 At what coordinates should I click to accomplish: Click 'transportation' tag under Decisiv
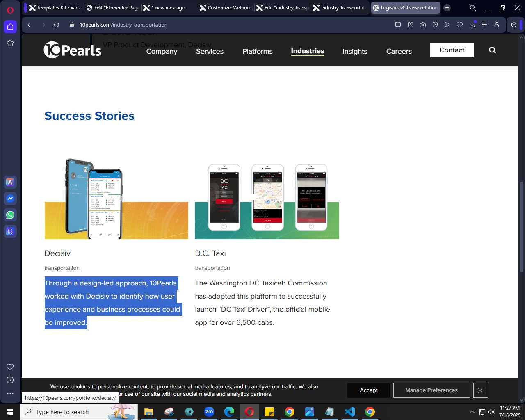(x=62, y=268)
